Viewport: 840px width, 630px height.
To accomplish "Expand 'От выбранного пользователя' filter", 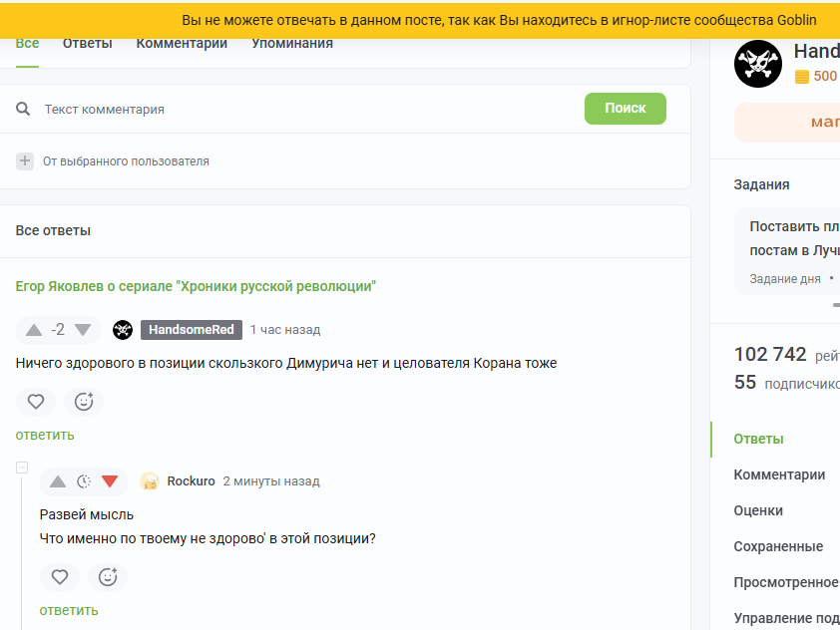I will click(26, 161).
